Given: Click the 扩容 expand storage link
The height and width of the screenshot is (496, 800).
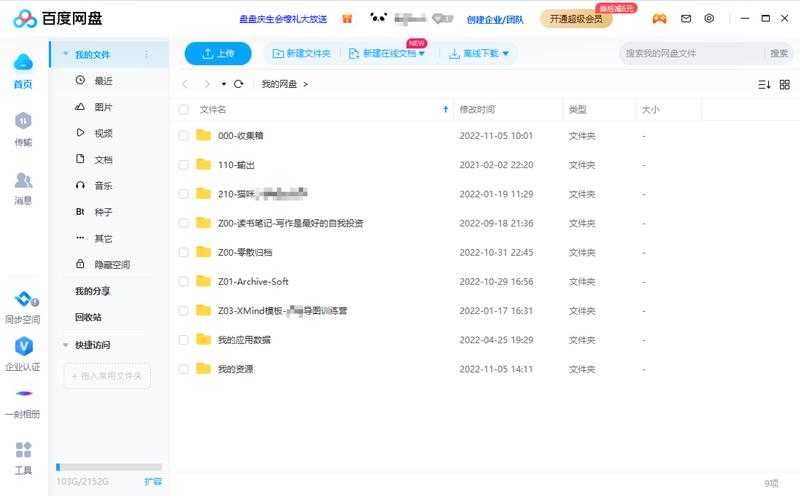Looking at the screenshot, I should pyautogui.click(x=153, y=481).
